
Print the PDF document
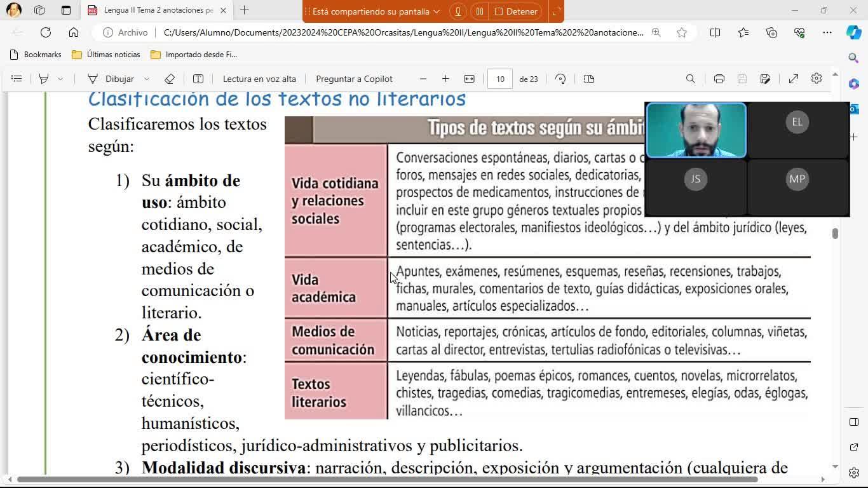(x=719, y=79)
